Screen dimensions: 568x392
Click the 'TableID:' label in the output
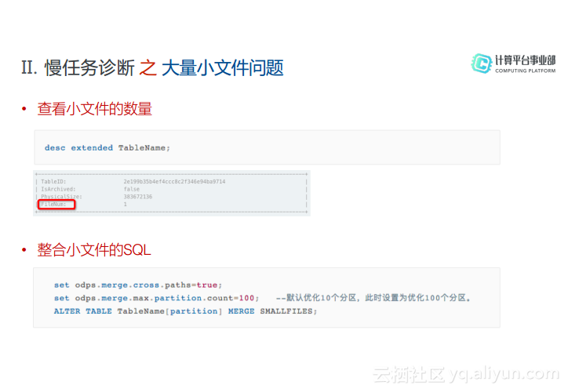click(53, 181)
